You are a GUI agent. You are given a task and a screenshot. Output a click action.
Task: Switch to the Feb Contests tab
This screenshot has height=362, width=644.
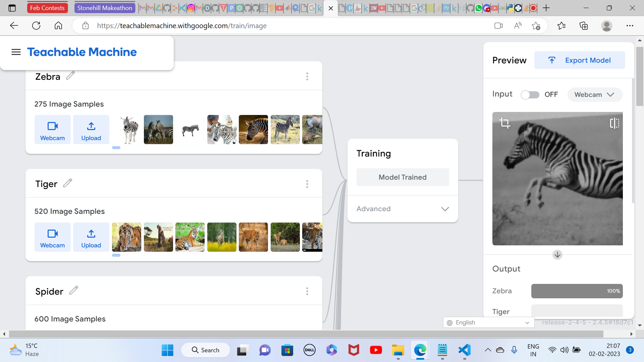click(47, 8)
